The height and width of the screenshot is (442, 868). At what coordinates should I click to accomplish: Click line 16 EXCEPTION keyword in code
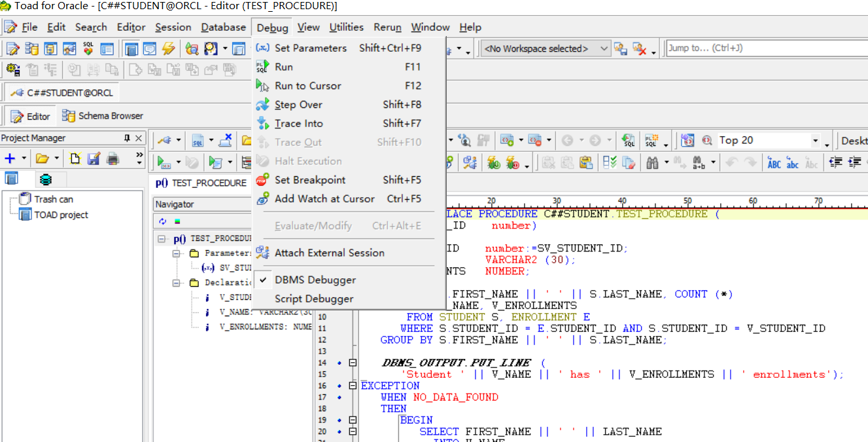click(391, 386)
